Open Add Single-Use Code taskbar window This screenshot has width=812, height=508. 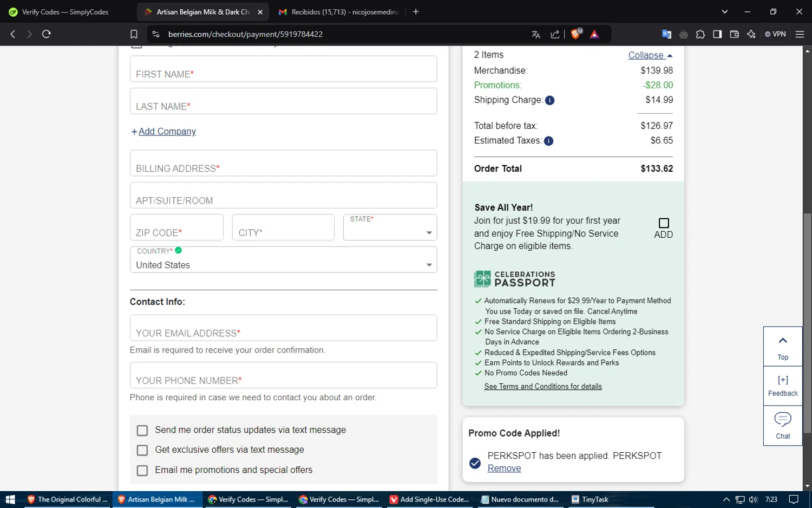(x=429, y=499)
